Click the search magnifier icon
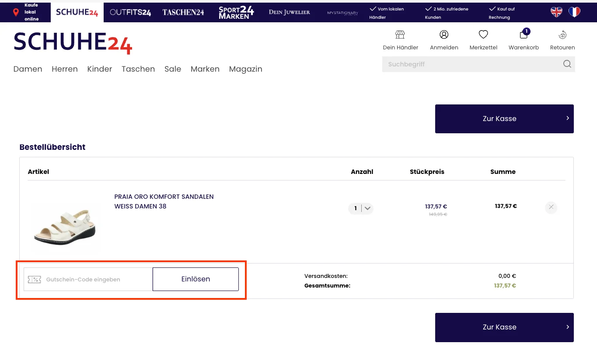The width and height of the screenshot is (597, 364). pyautogui.click(x=567, y=64)
